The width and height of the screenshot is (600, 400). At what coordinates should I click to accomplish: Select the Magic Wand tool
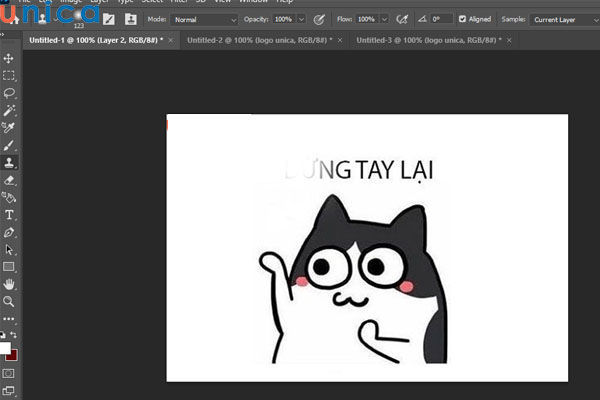point(9,110)
